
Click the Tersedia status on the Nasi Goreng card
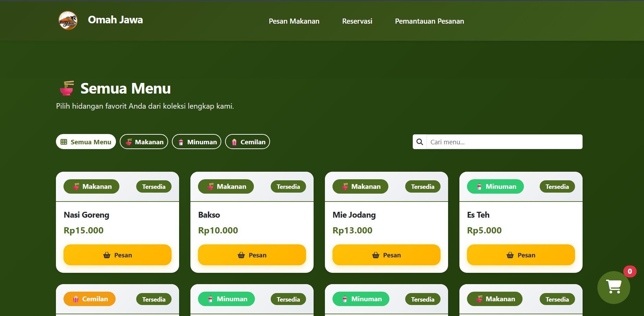pos(154,186)
